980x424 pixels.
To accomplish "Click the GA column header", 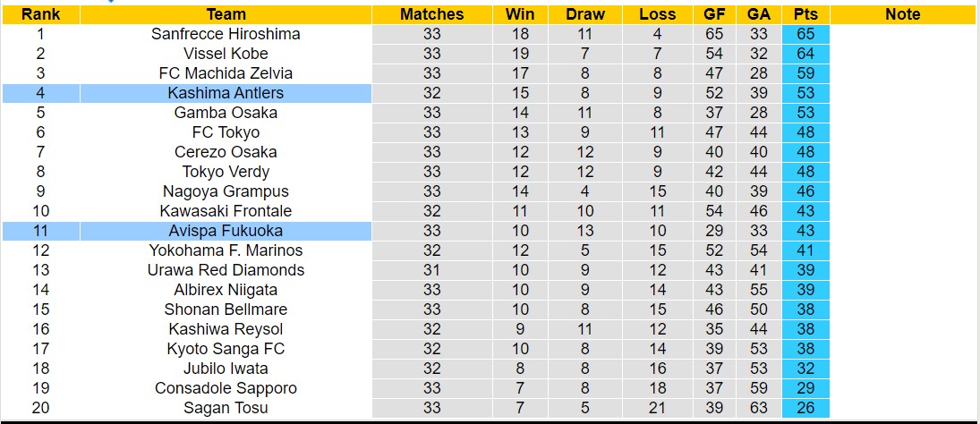I will point(759,14).
